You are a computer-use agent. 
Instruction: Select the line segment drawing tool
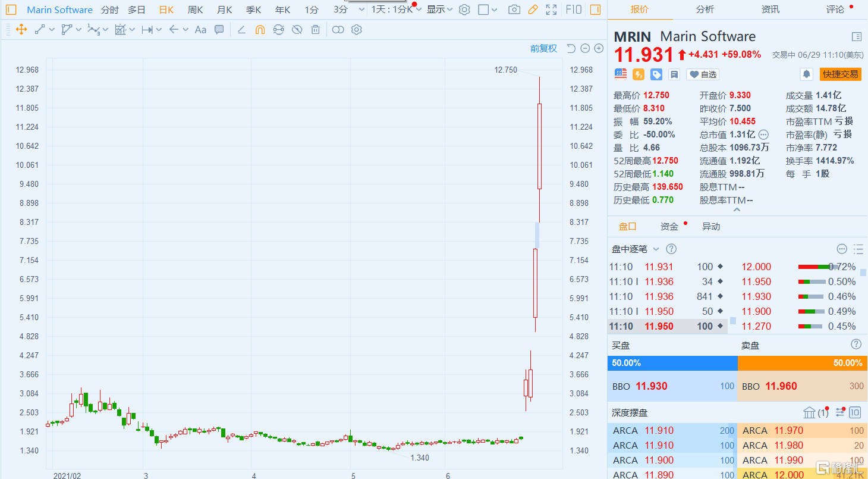[x=40, y=30]
